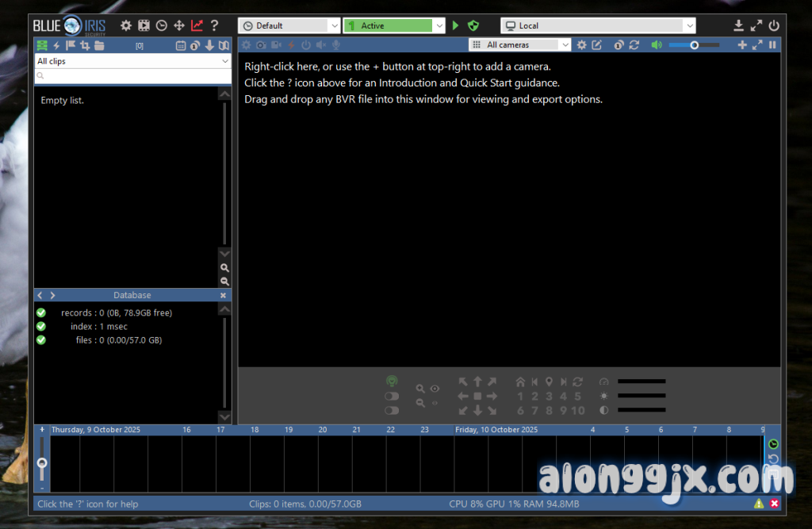Image resolution: width=812 pixels, height=529 pixels.
Task: Click the power icon at top right
Action: coord(774,25)
